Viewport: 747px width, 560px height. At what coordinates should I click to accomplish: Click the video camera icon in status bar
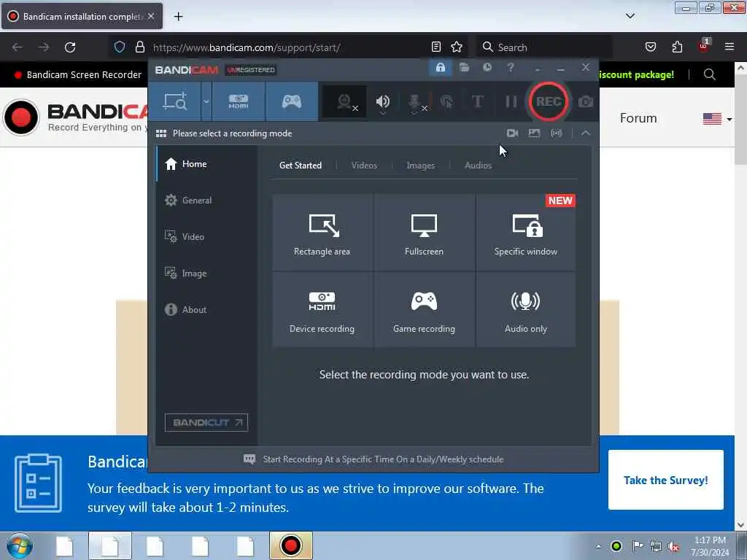pos(512,133)
